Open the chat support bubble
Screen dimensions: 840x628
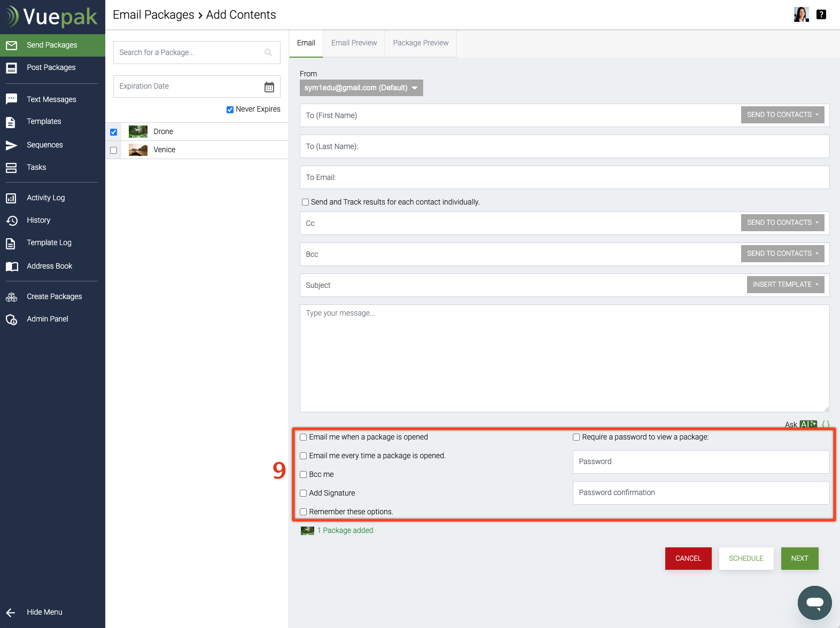pyautogui.click(x=814, y=602)
